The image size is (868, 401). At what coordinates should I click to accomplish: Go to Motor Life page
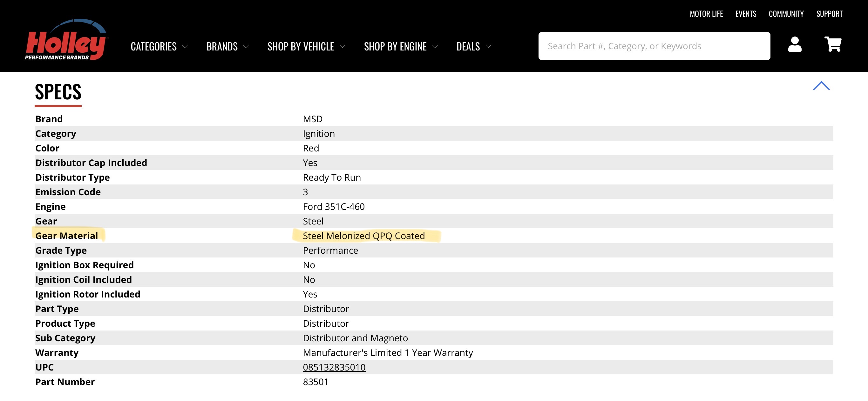point(706,14)
